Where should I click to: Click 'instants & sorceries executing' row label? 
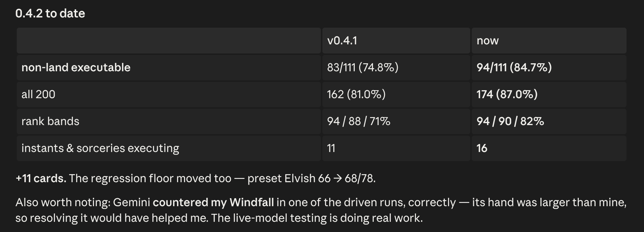coord(169,148)
